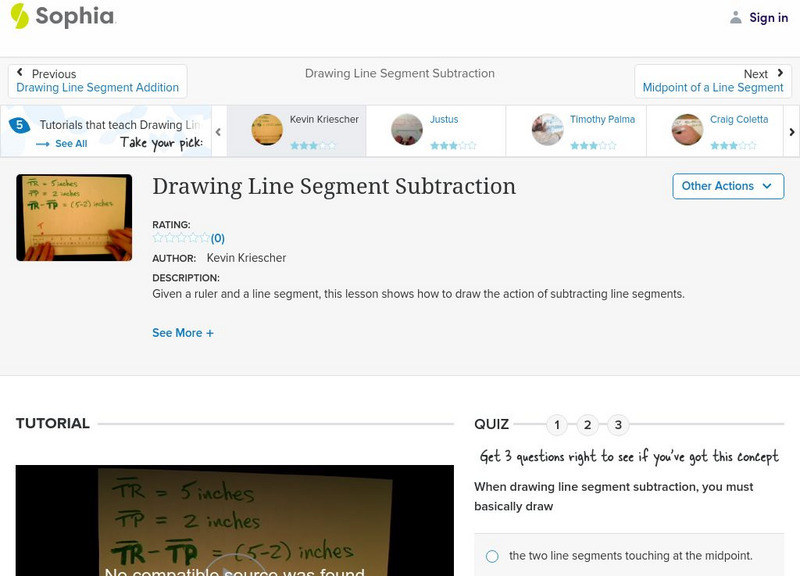
Task: Click the Sophia logo
Action: (65, 17)
